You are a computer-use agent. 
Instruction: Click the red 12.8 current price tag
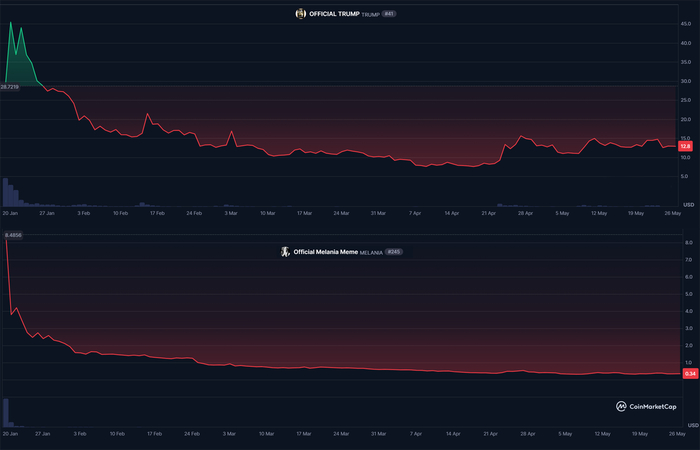click(685, 147)
